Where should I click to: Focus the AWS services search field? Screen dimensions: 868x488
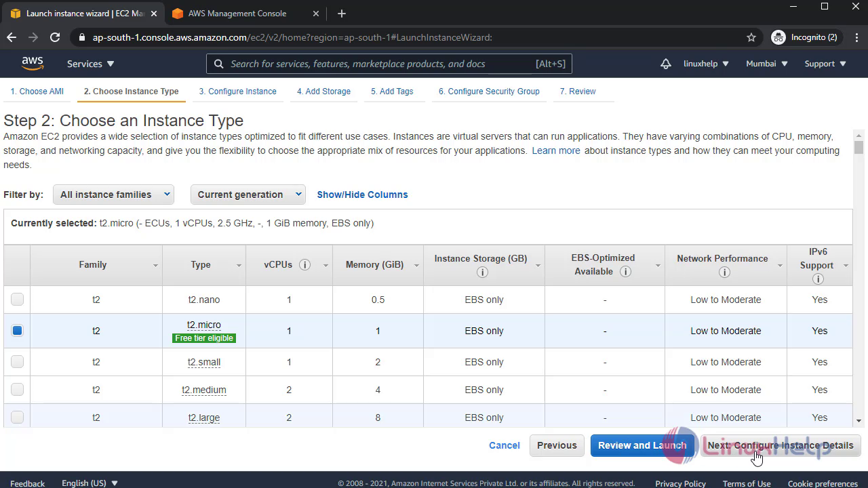click(x=389, y=64)
